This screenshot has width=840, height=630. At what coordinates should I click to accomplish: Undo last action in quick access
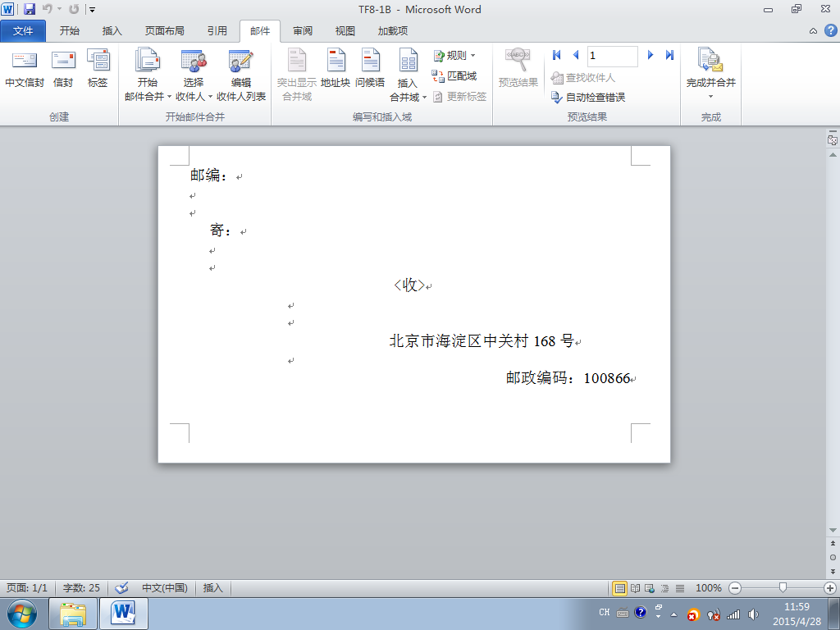tap(47, 9)
